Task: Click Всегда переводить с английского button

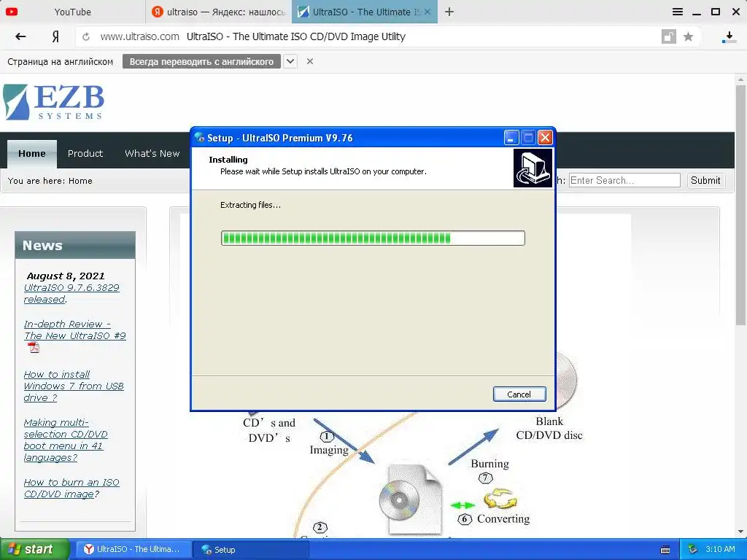Action: tap(201, 61)
